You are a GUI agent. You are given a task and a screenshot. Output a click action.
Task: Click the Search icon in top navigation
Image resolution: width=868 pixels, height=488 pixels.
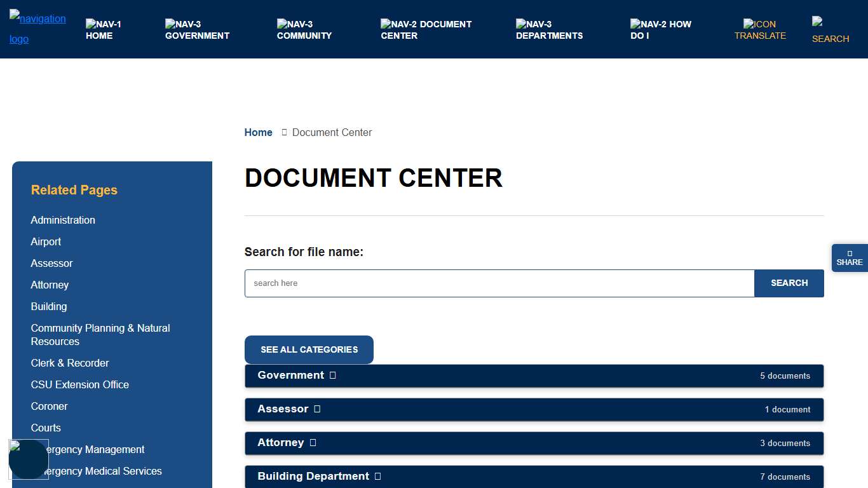[830, 30]
